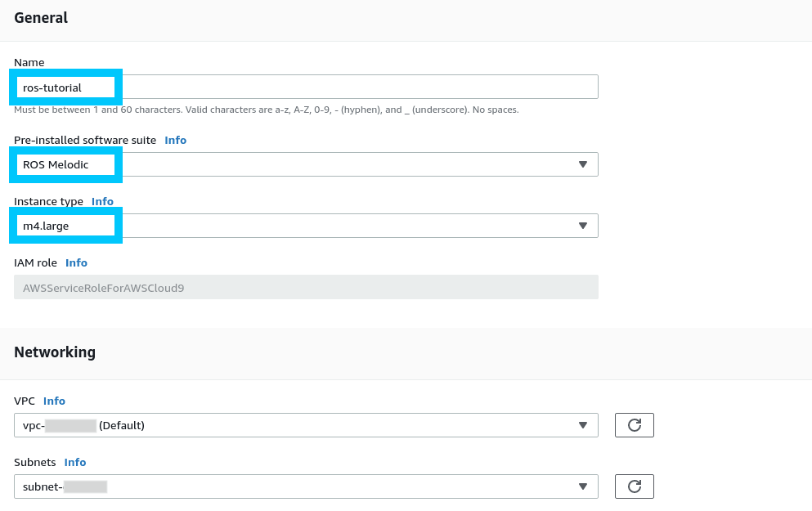
Task: Click the Networking section heading
Action: point(55,352)
